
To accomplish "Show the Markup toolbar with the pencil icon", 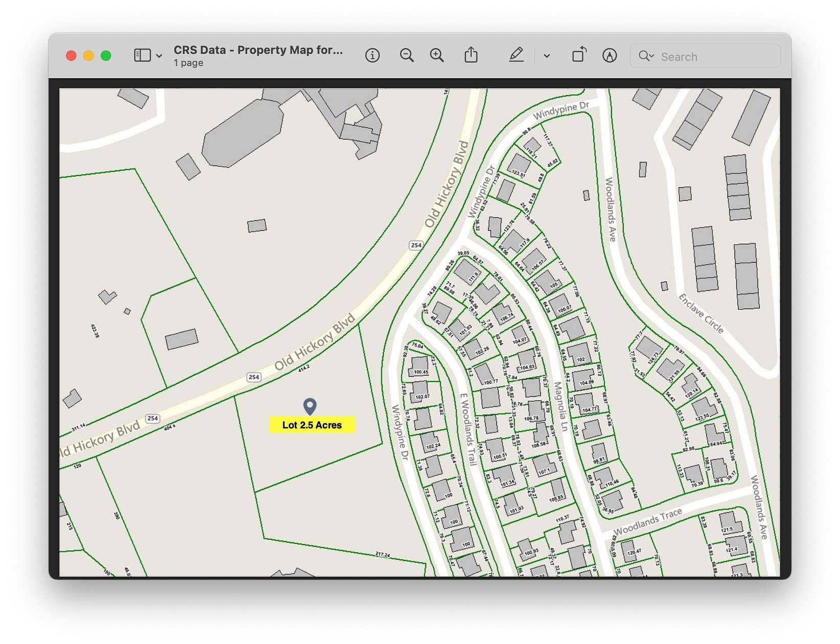I will pyautogui.click(x=517, y=54).
